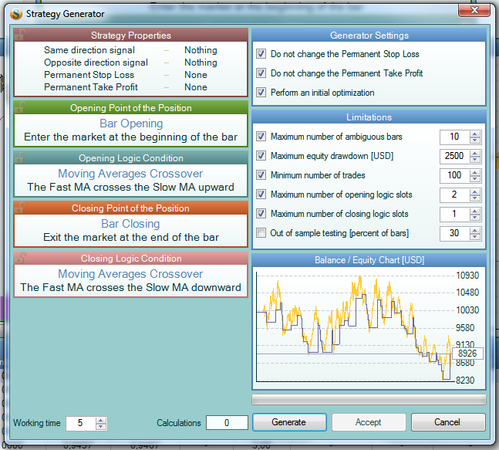Toggle the Closing Point of the Position lock icon
The image size is (499, 450).
point(20,207)
